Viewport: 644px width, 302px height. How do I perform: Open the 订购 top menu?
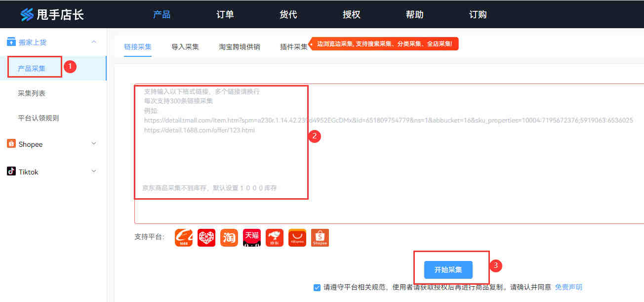pos(478,14)
